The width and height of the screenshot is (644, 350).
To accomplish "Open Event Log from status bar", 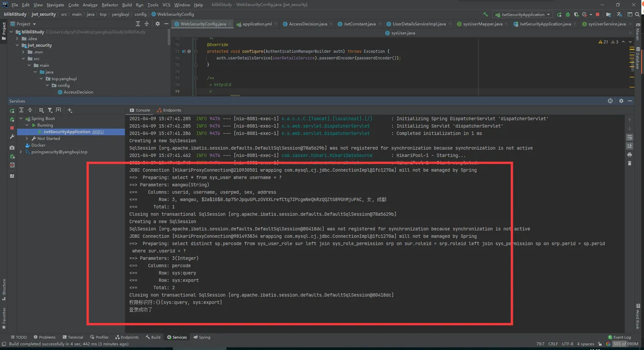I will pos(619,337).
